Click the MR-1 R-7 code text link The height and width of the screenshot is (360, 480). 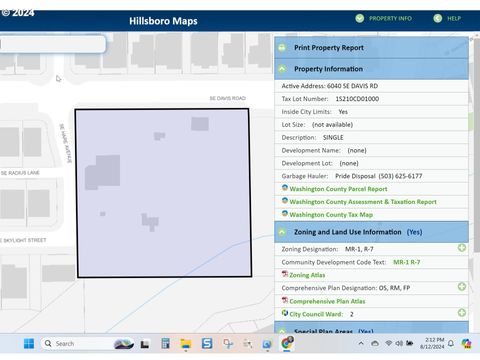tap(407, 262)
